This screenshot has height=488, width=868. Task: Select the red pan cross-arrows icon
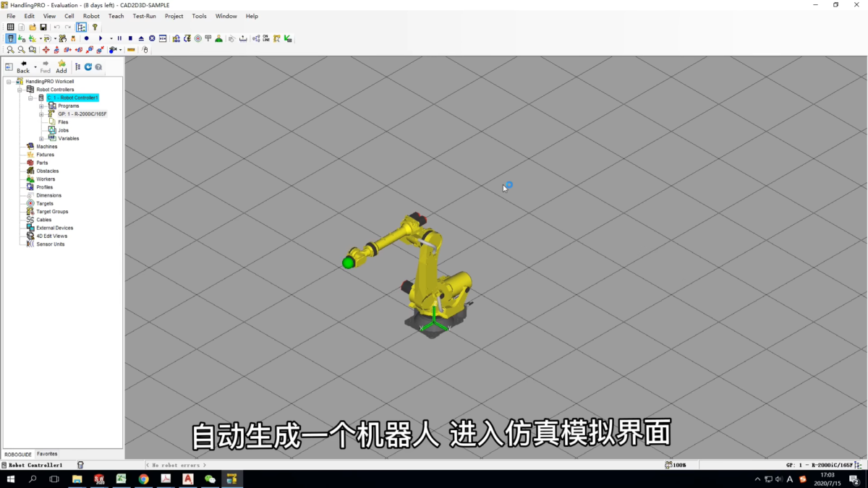46,50
